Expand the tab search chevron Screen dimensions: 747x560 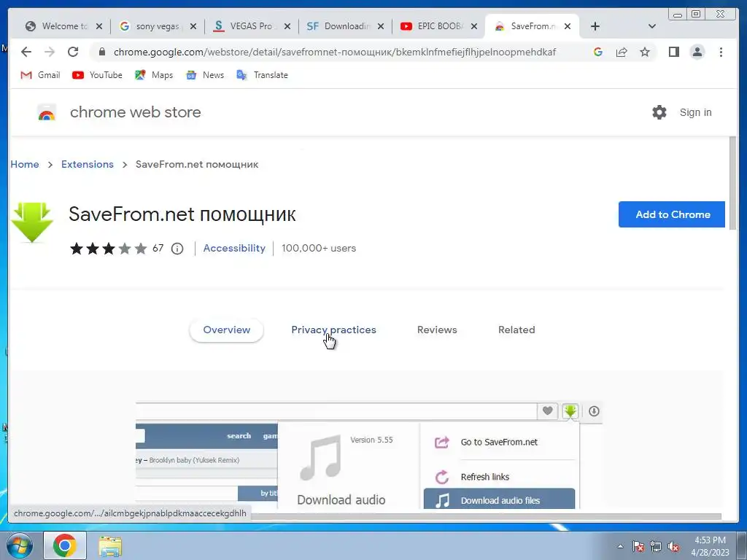tap(652, 26)
